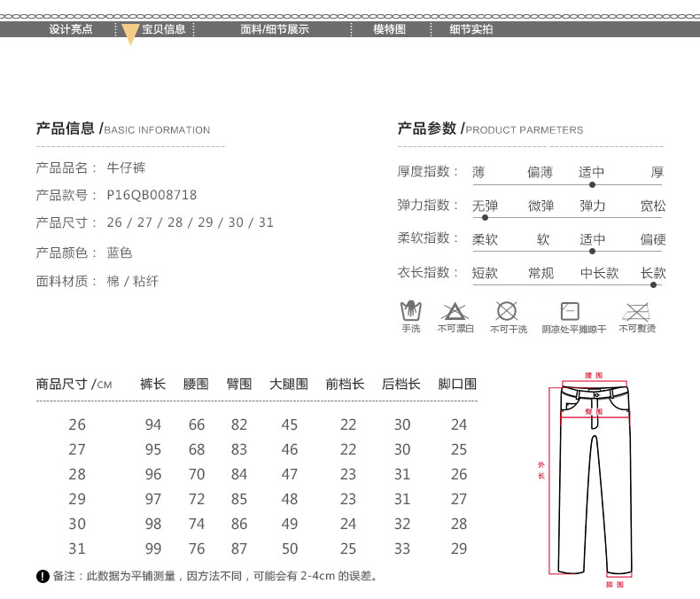Click size 30 row label
Screen dimensions: 700x599
click(77, 524)
